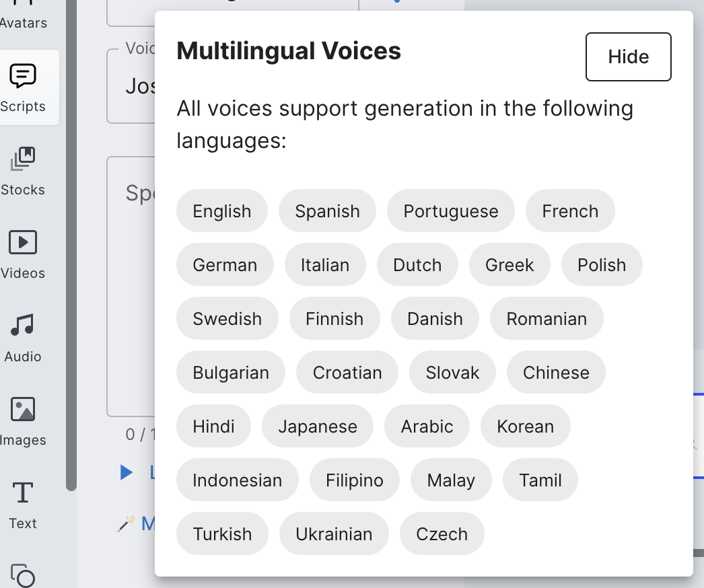
Task: Click the Filipino language chip
Action: point(355,480)
